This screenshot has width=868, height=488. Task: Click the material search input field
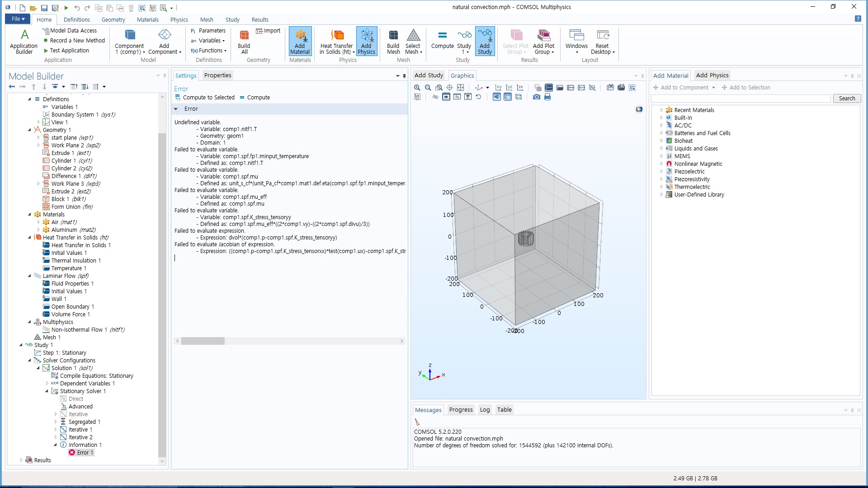(741, 99)
